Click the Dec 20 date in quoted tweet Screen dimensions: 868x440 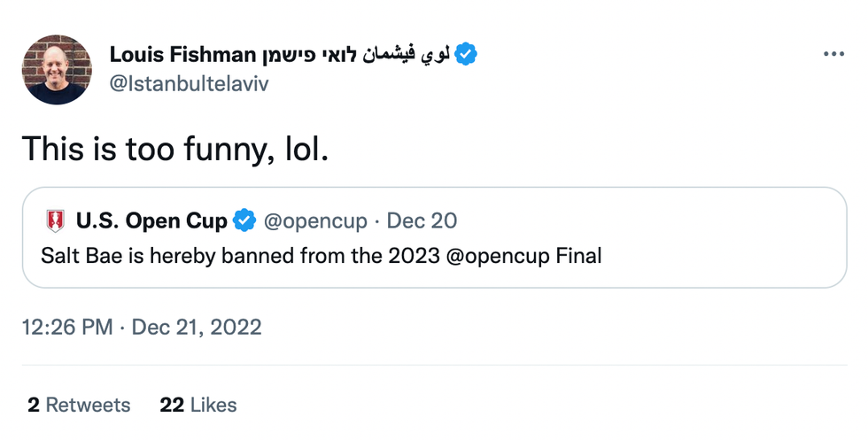point(422,220)
